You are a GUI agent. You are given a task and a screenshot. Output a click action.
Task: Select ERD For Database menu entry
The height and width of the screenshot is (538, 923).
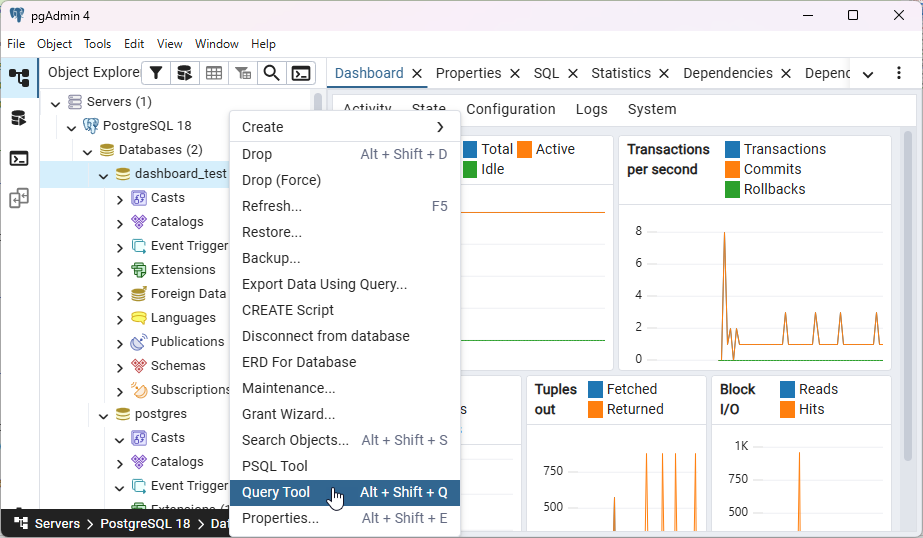tap(344, 362)
